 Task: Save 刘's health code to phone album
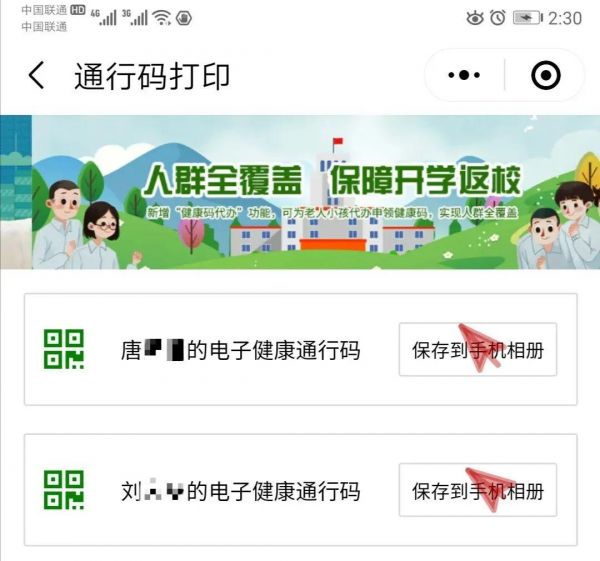tap(478, 490)
